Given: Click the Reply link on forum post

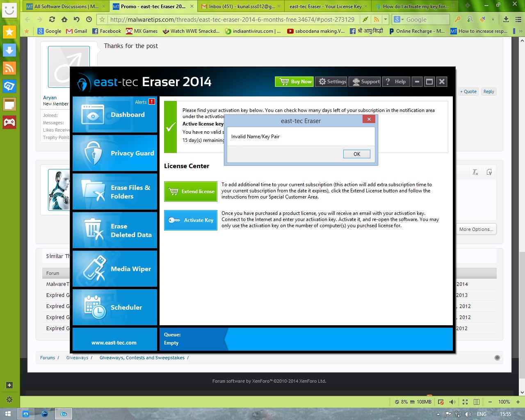Looking at the screenshot, I should 488,91.
